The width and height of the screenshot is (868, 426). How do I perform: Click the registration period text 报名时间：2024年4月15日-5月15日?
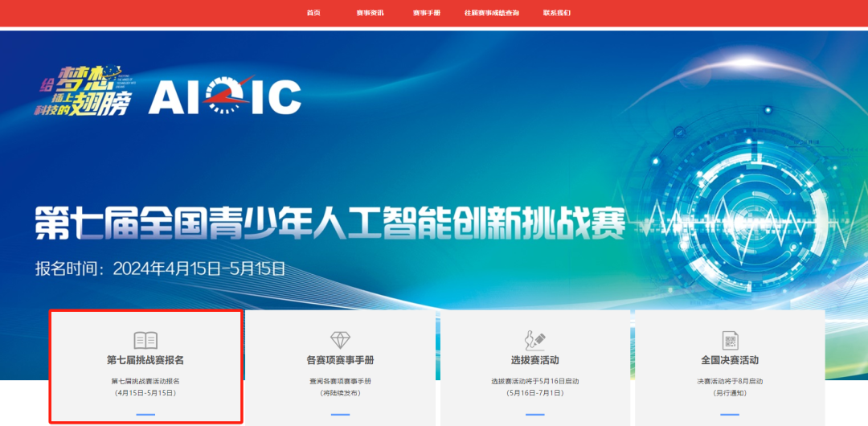click(x=161, y=269)
